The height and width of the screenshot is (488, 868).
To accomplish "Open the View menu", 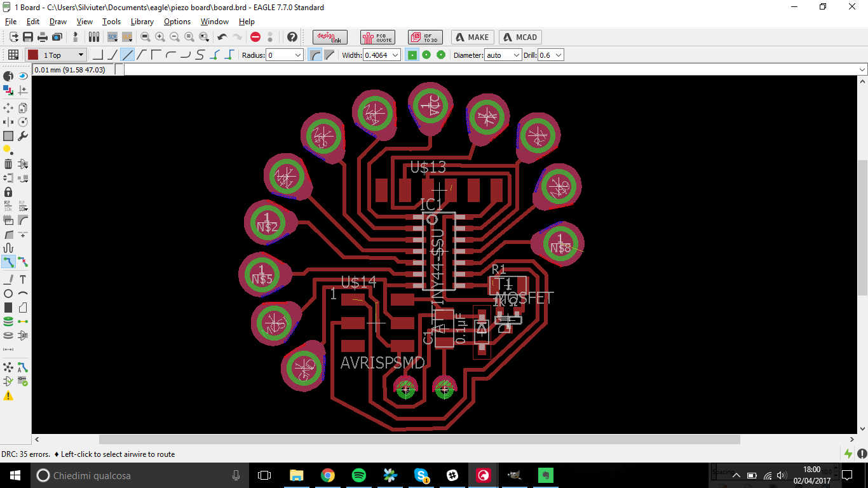I will [85, 22].
